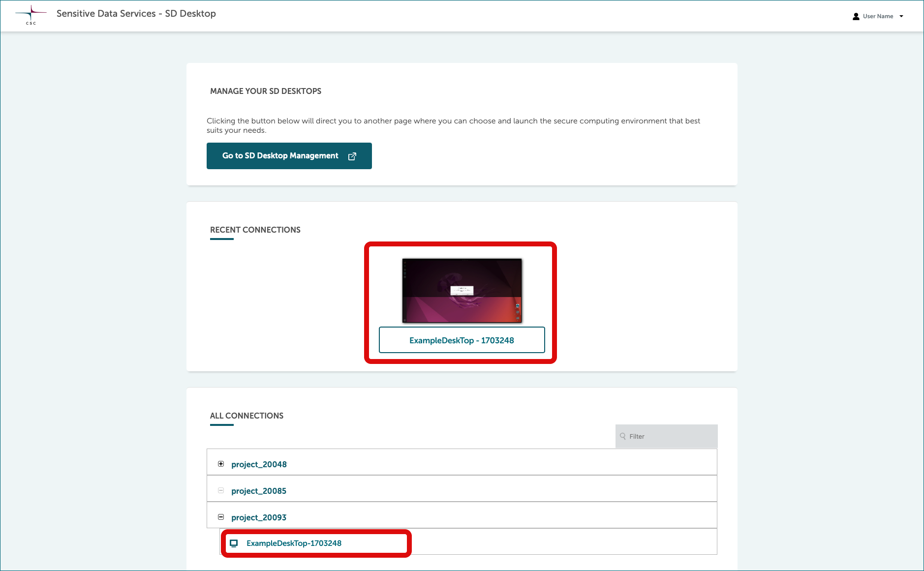Expand project_20048 with plus icon

[x=221, y=464]
